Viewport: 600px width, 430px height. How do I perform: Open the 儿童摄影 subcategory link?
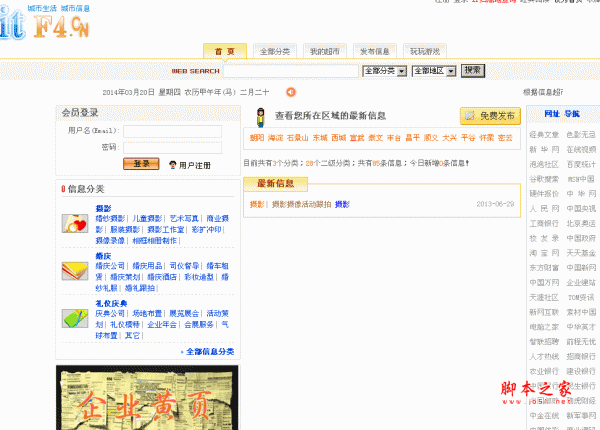(x=147, y=218)
